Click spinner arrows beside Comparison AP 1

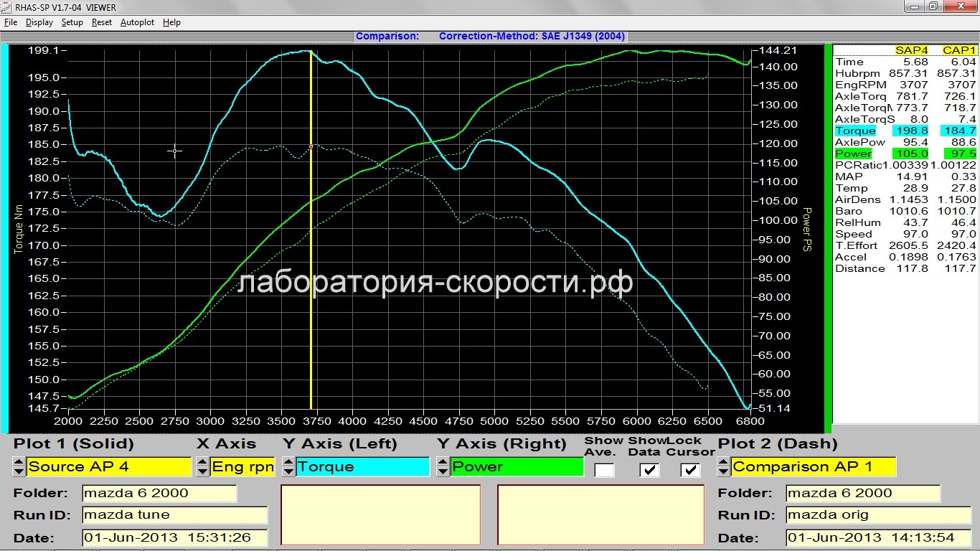[723, 466]
